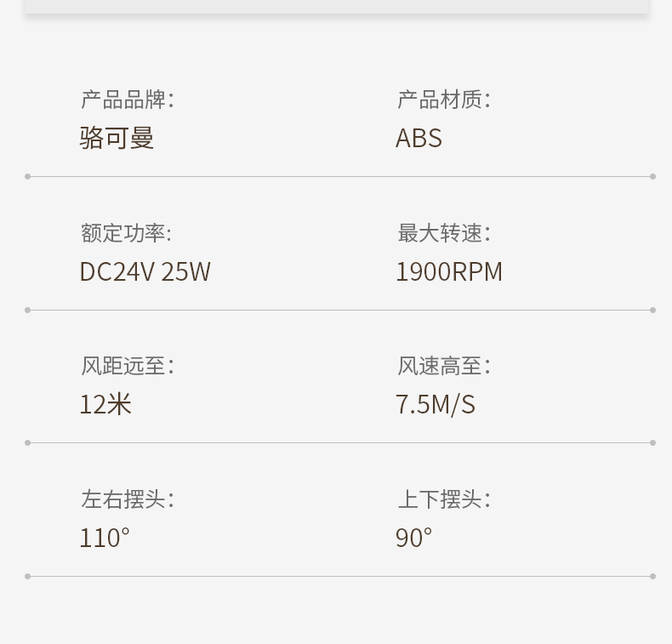Image resolution: width=672 pixels, height=644 pixels.
Task: Click the divider line below 1900RPM
Action: (340, 310)
